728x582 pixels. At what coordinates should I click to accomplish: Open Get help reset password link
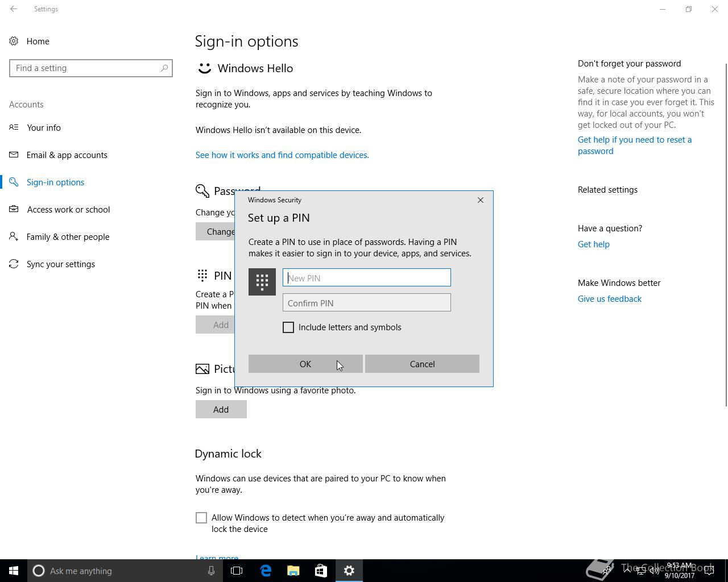tap(635, 145)
